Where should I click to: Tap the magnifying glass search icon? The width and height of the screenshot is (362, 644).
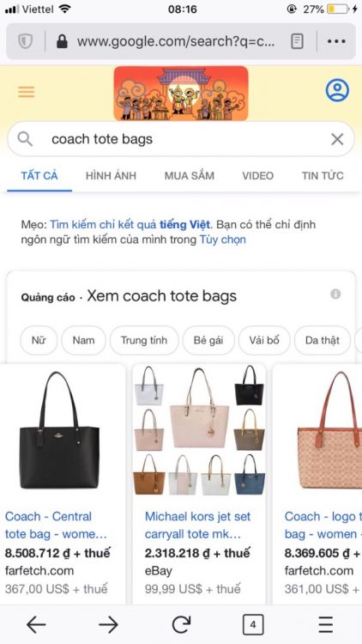coord(25,139)
